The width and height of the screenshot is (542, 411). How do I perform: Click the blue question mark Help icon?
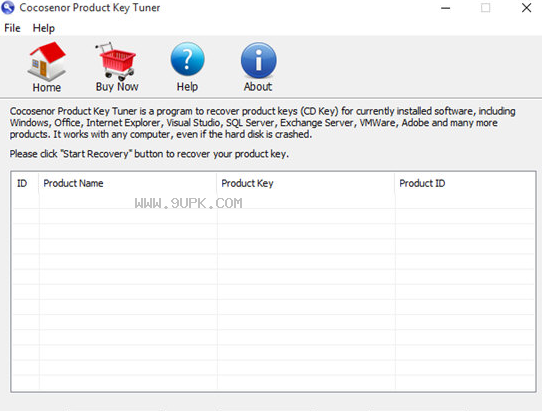(187, 59)
